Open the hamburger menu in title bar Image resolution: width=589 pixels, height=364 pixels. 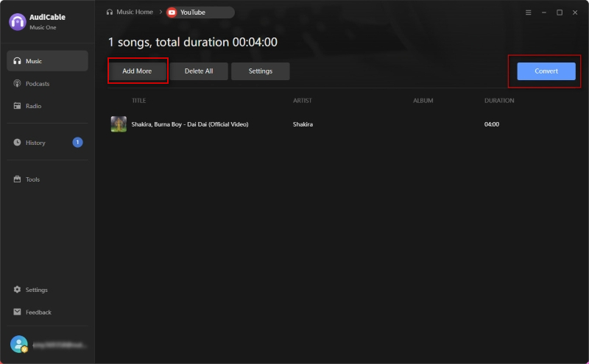tap(528, 13)
